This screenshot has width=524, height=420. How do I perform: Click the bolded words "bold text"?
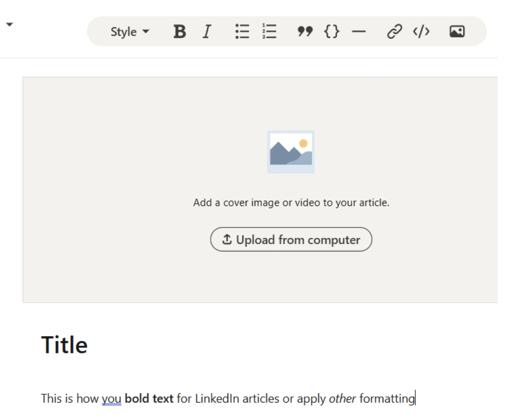point(149,399)
